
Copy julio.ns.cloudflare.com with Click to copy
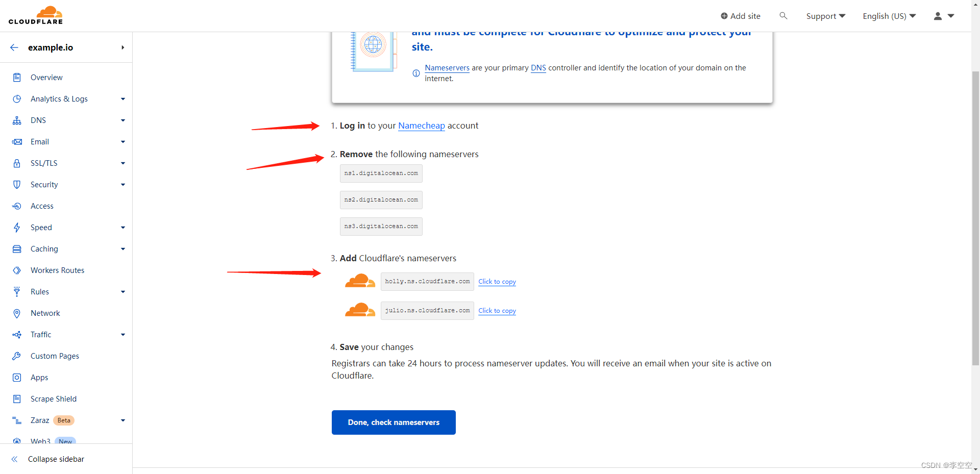pyautogui.click(x=497, y=311)
